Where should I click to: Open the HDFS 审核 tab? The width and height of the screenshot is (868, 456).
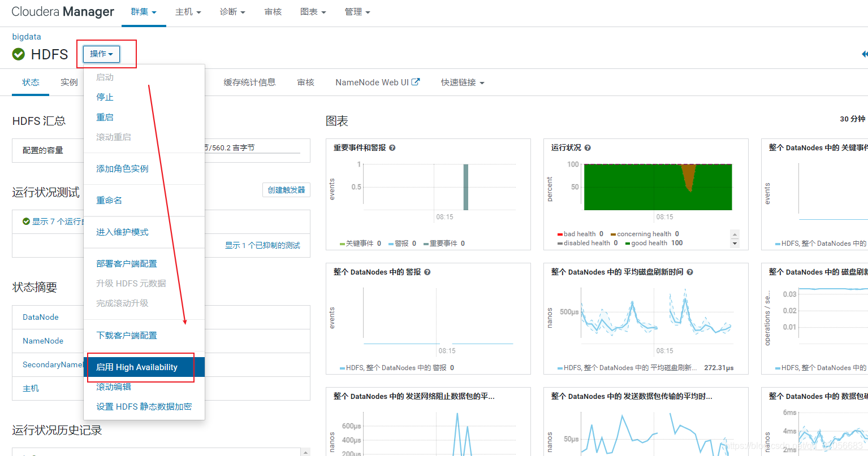(306, 82)
